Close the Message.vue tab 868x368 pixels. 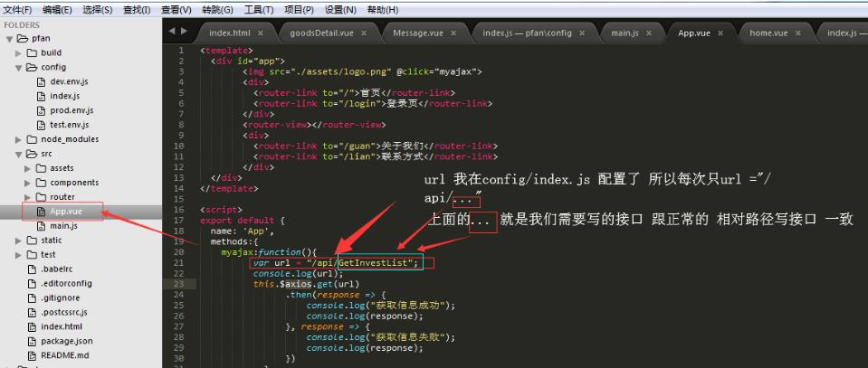453,33
